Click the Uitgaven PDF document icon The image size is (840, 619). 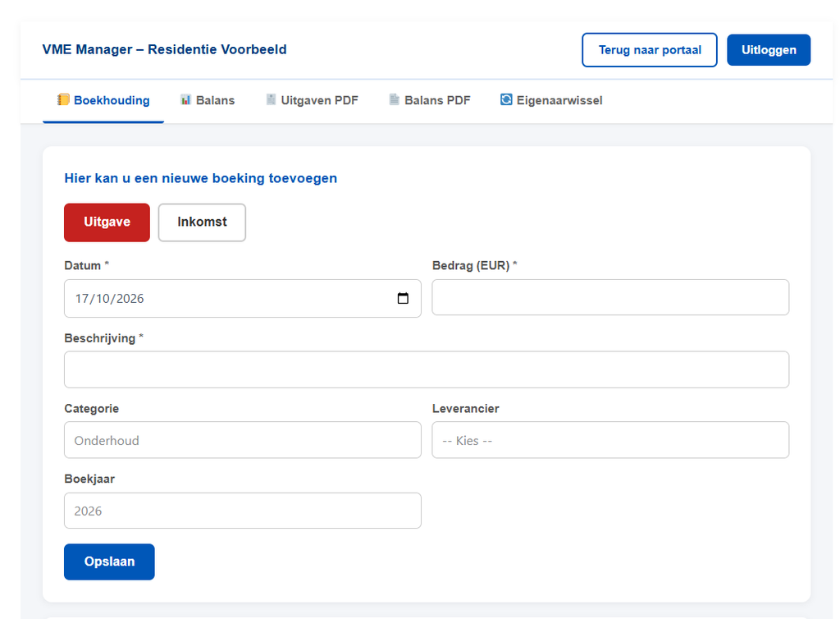tap(271, 99)
